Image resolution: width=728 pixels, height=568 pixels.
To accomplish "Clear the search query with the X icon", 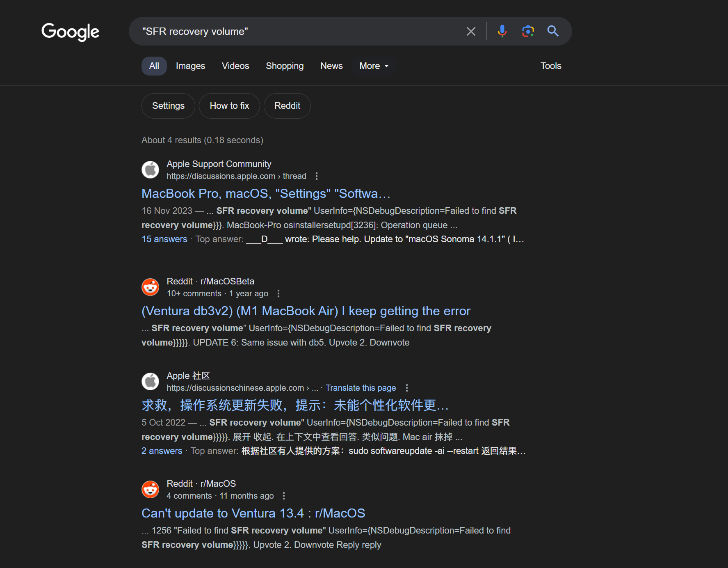I will (470, 31).
